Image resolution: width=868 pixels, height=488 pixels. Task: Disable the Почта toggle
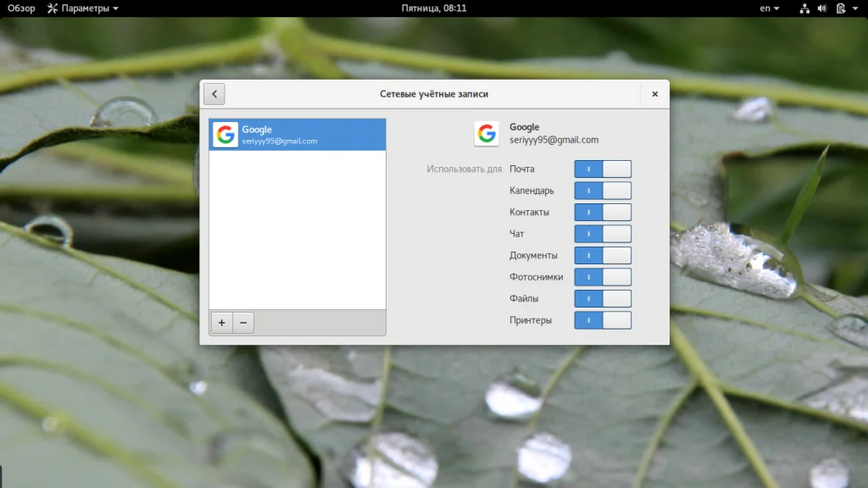[603, 169]
